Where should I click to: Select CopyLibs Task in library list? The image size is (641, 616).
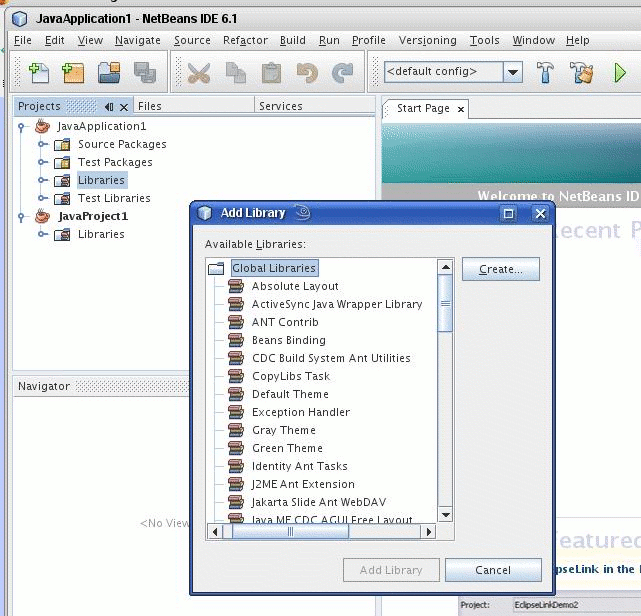point(291,376)
